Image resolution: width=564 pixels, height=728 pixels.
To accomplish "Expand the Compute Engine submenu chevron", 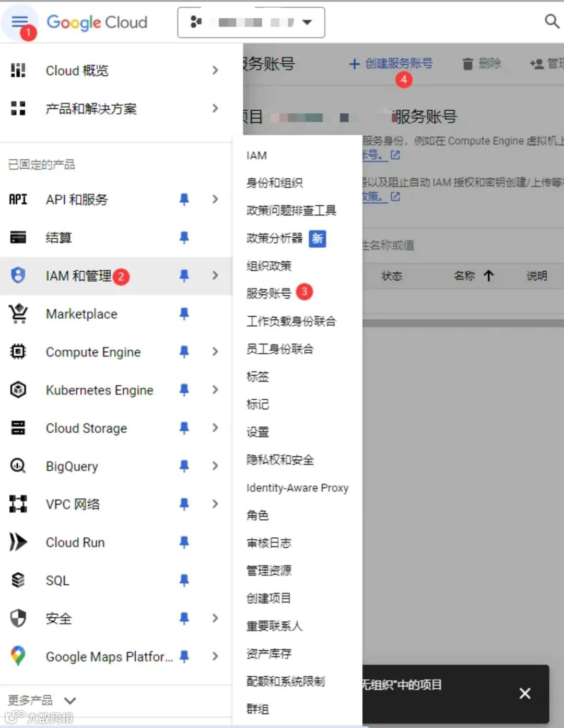I will pos(215,352).
